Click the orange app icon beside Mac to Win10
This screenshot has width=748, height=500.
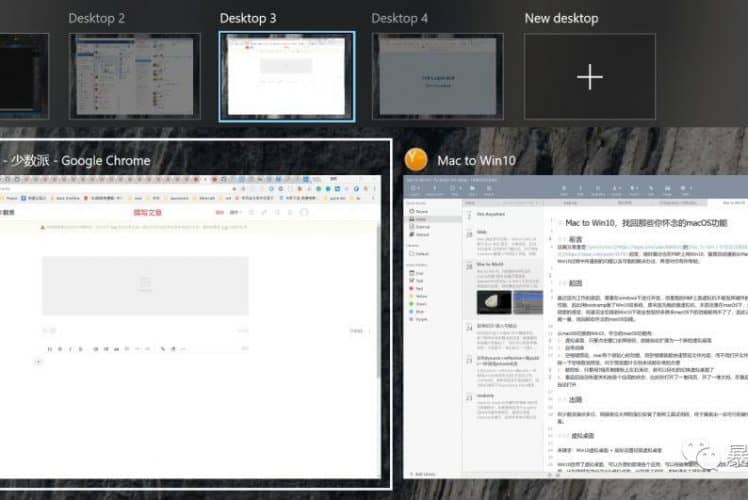click(x=417, y=160)
